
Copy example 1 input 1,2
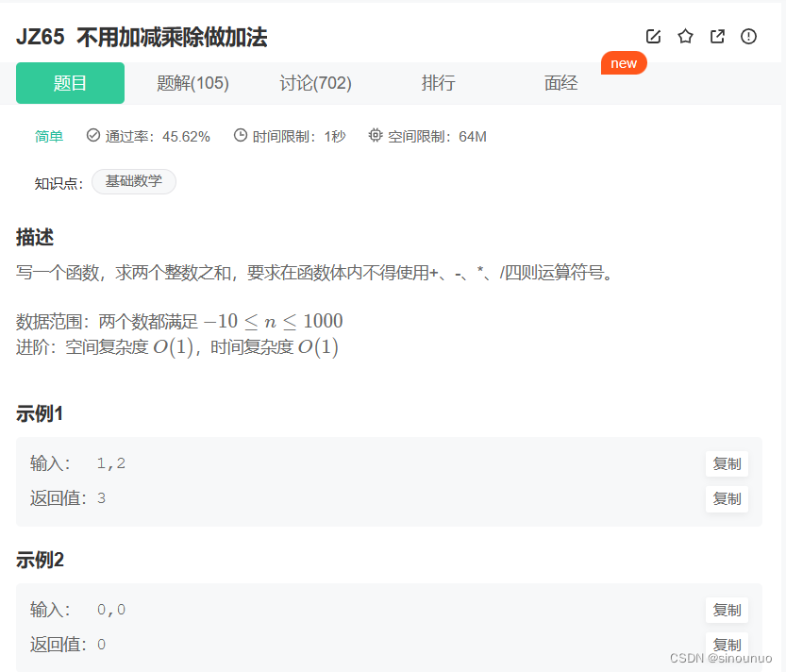coord(727,463)
